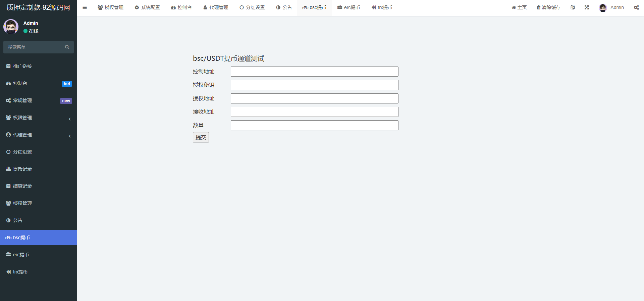Click into the 控制地址 input field
644x301 pixels.
point(314,72)
